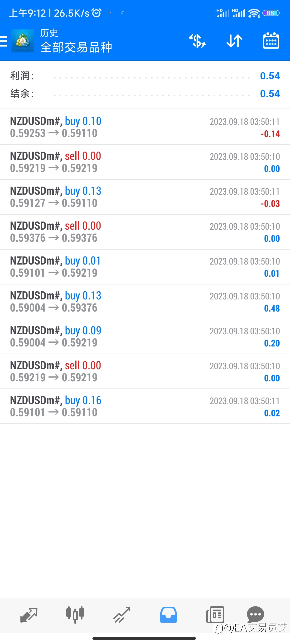Tap the 利润 profit summary row
290x644 pixels.
145,76
